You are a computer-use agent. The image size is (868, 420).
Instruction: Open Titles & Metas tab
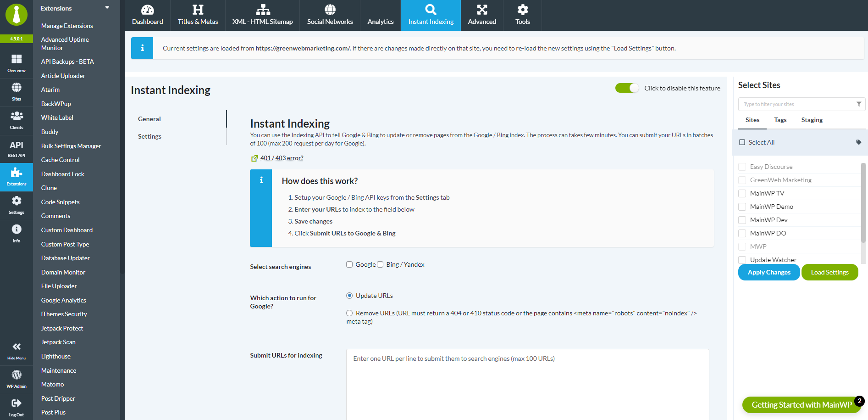click(x=198, y=15)
